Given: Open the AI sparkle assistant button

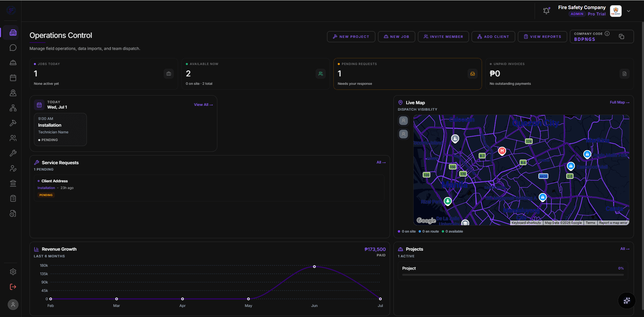Looking at the screenshot, I should point(627,301).
